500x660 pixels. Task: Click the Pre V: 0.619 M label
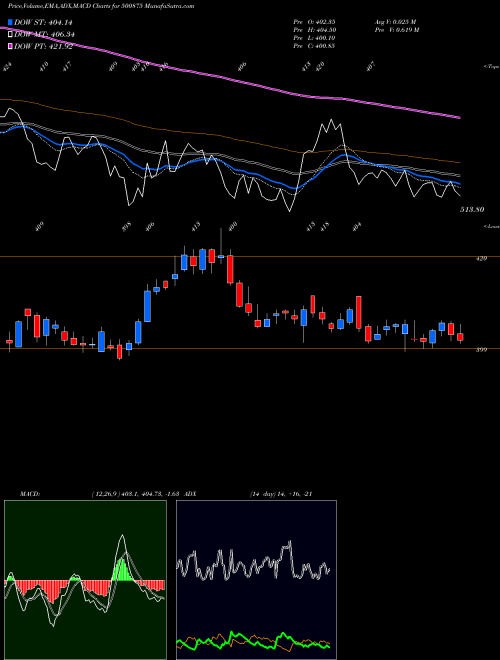coord(396,29)
